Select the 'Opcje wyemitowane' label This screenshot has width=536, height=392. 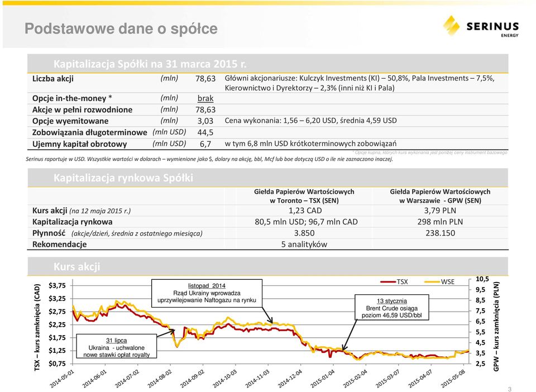point(70,121)
